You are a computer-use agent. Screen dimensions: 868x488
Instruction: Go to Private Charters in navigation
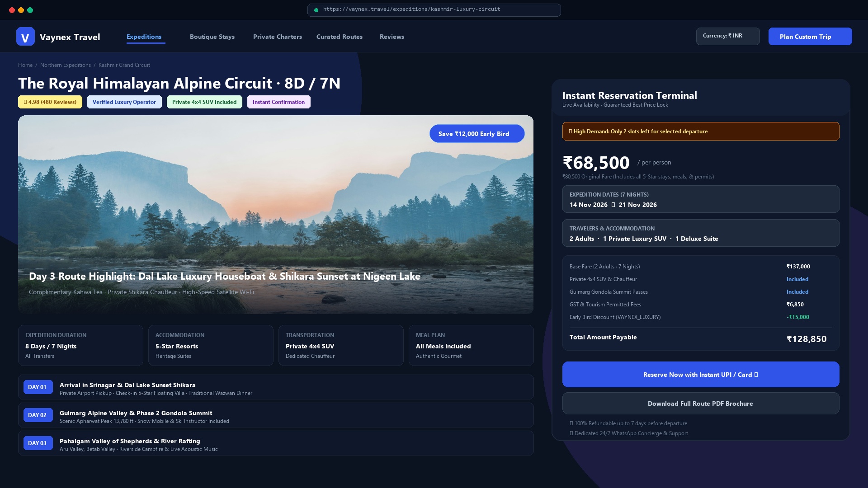278,37
